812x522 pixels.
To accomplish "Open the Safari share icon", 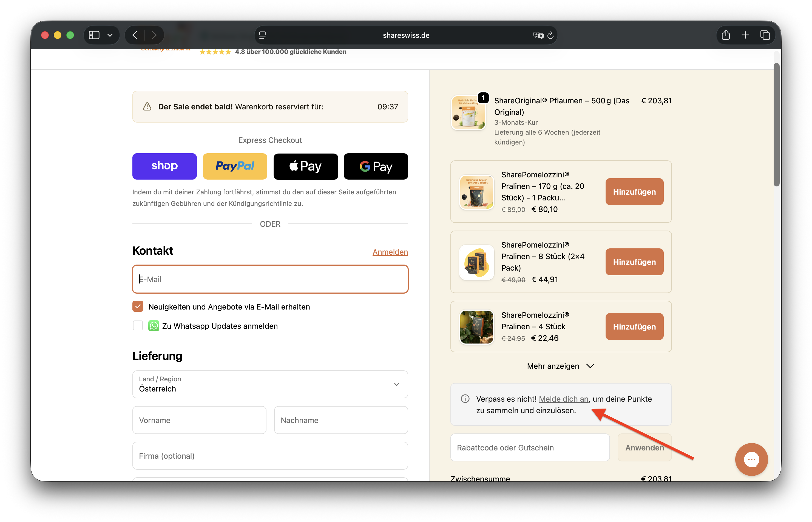I will click(726, 35).
